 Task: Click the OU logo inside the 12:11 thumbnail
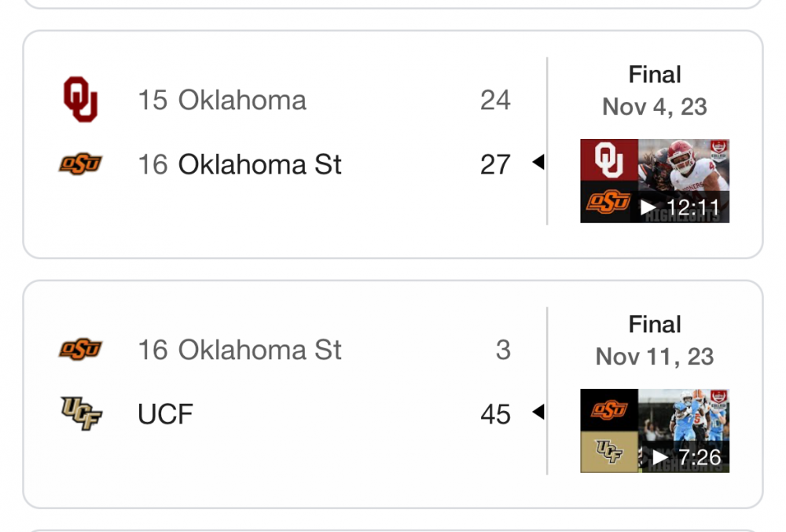click(x=609, y=160)
